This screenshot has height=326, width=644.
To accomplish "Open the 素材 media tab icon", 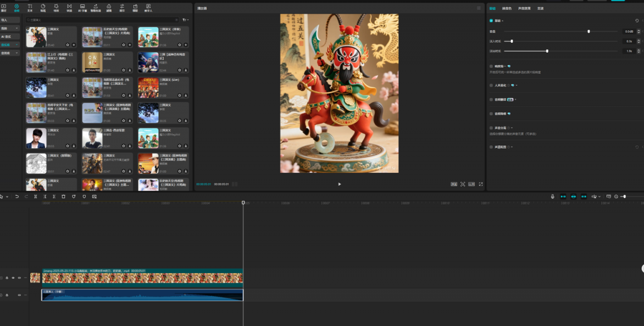I will click(4, 8).
